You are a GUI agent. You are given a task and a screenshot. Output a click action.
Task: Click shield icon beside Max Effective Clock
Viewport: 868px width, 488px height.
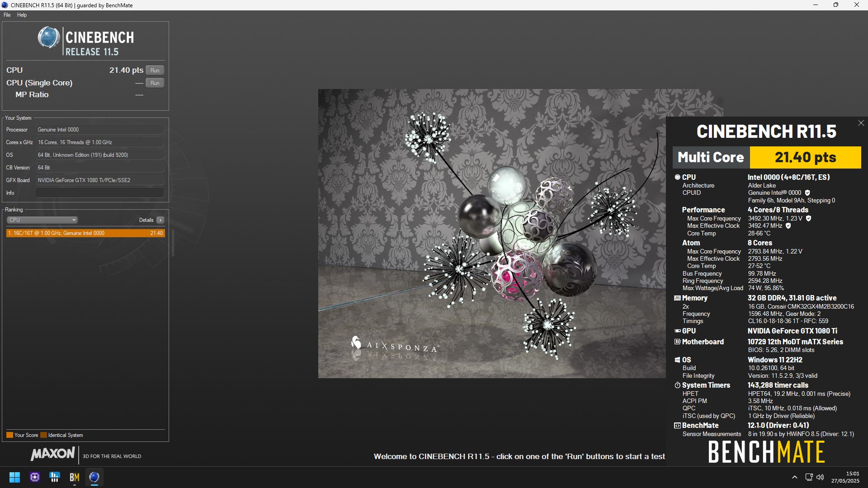coord(788,226)
